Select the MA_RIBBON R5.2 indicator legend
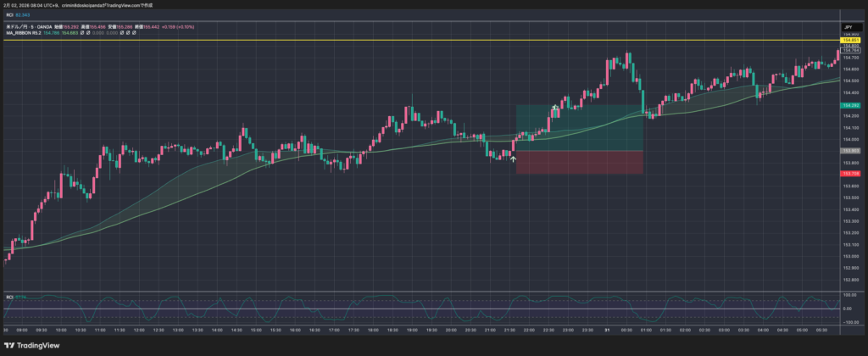The height and width of the screenshot is (356, 868). 24,32
